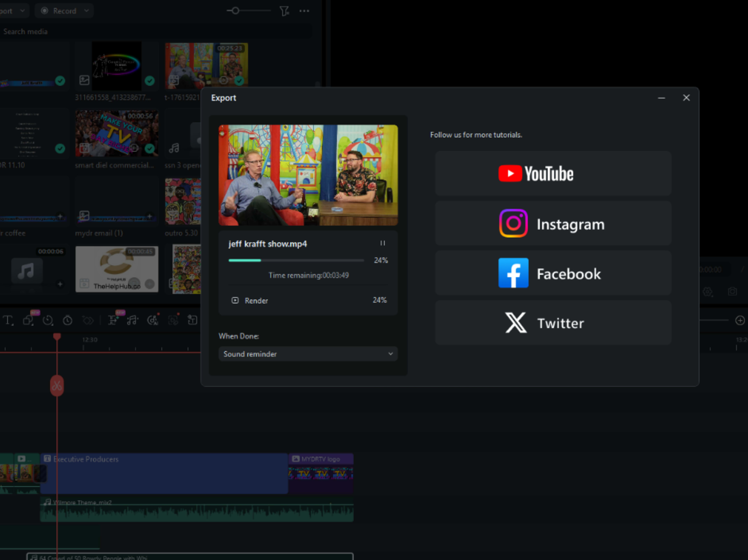Click the Time remaining:00:03:49 text
The width and height of the screenshot is (748, 560).
click(x=308, y=275)
